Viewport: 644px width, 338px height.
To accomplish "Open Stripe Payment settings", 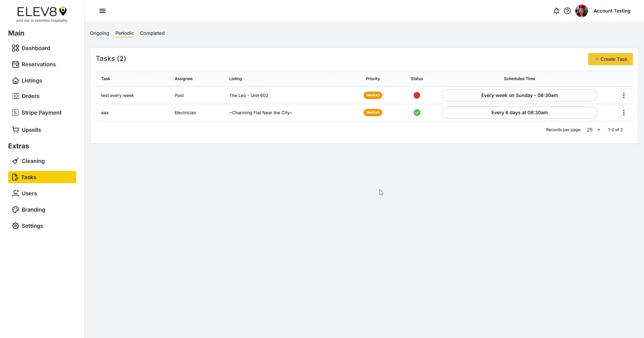I will point(41,112).
